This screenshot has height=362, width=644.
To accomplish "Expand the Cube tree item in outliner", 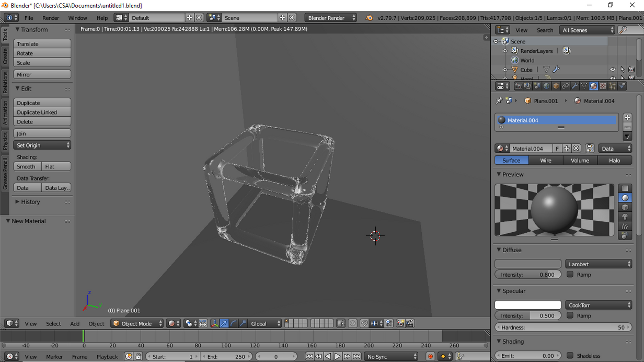I will coord(505,70).
